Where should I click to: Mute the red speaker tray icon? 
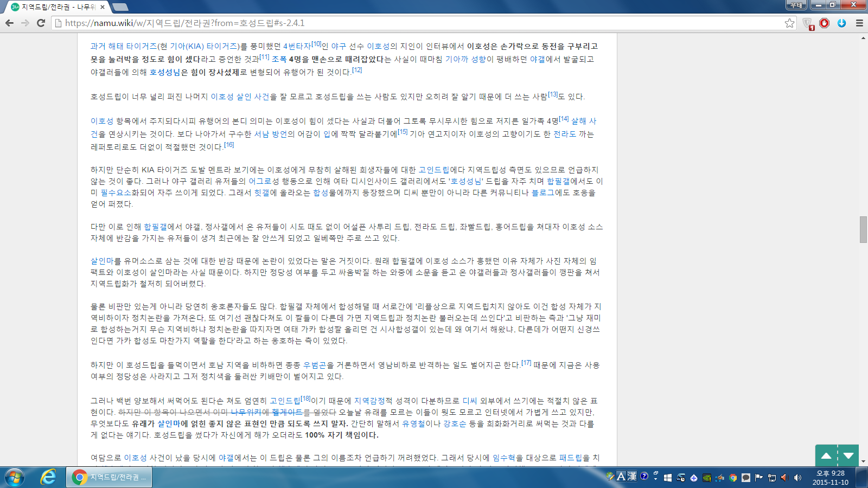(x=784, y=478)
